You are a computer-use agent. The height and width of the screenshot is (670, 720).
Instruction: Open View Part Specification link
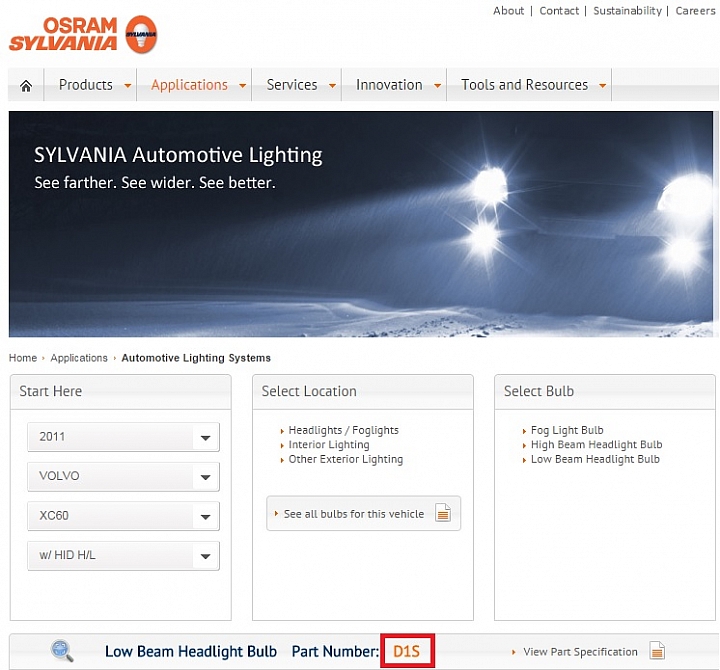(580, 652)
